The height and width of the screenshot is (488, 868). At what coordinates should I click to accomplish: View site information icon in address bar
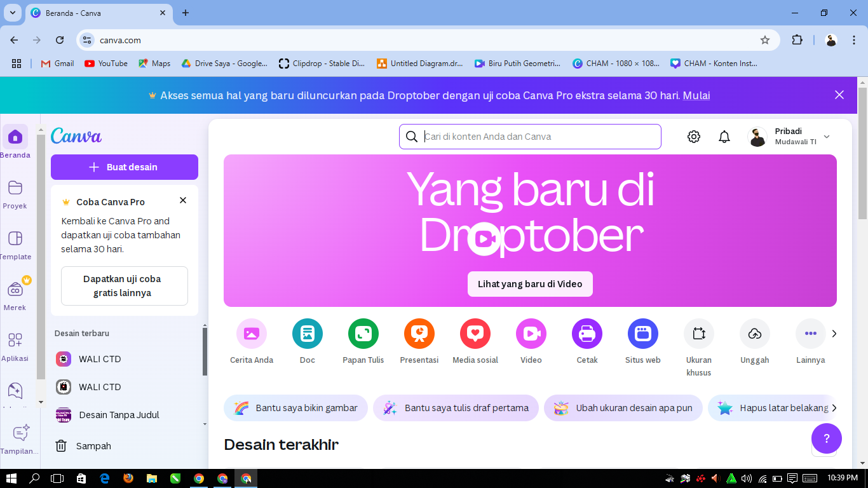tap(88, 40)
